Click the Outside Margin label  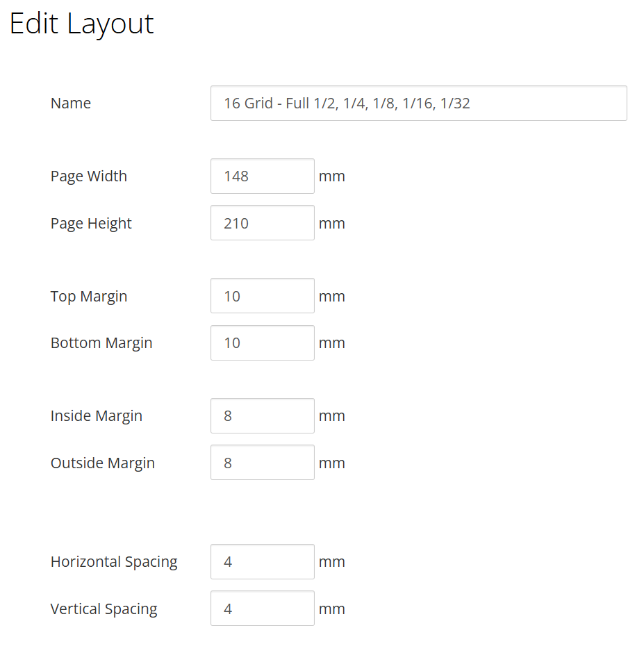click(x=103, y=463)
